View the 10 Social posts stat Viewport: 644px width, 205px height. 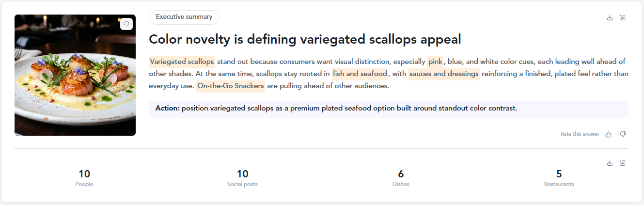pyautogui.click(x=242, y=178)
